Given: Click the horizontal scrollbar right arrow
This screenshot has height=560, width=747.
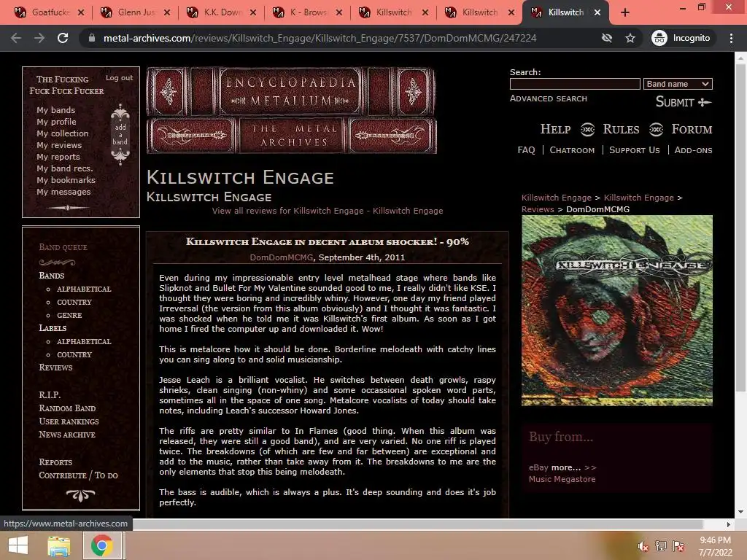Looking at the screenshot, I should tap(729, 524).
